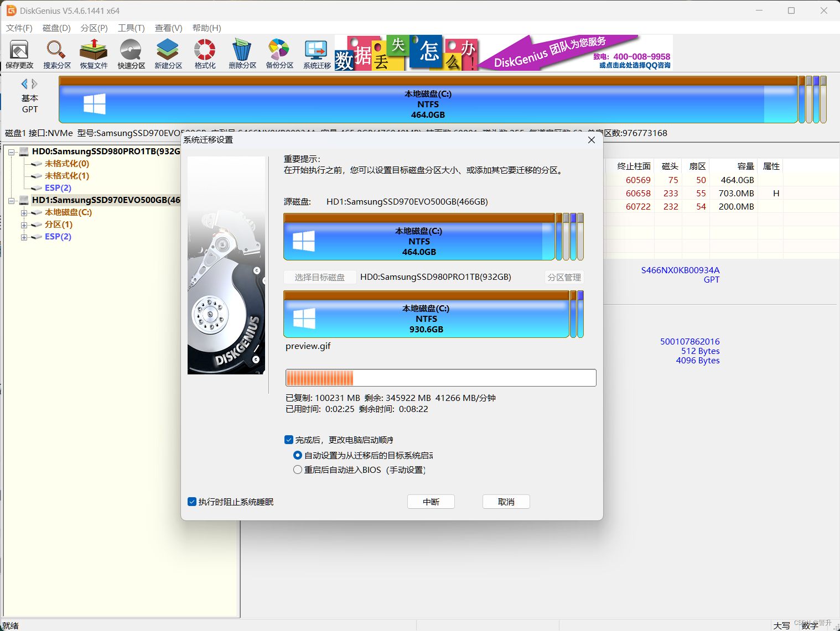The height and width of the screenshot is (631, 840).
Task: Click the 取消 cancel button
Action: pos(506,502)
